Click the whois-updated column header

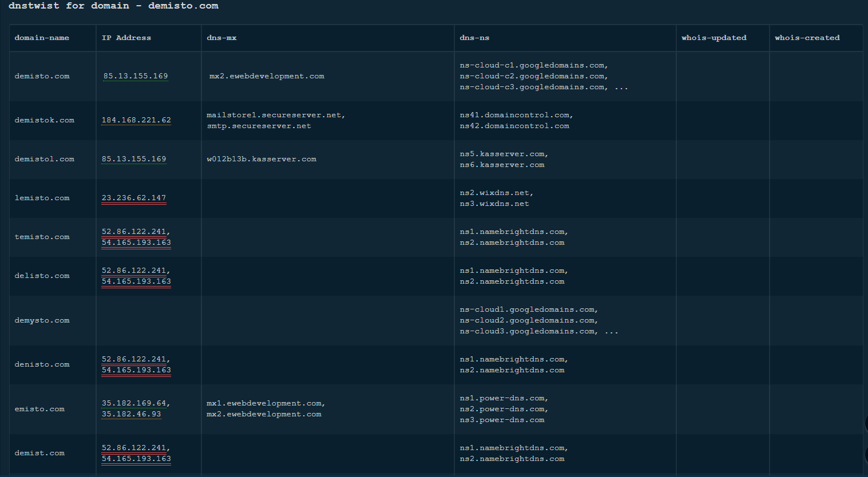(x=714, y=38)
